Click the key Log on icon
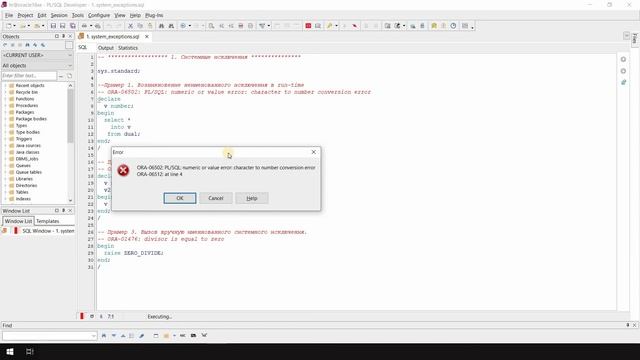Image resolution: width=640 pixels, height=360 pixels. click(x=330, y=26)
